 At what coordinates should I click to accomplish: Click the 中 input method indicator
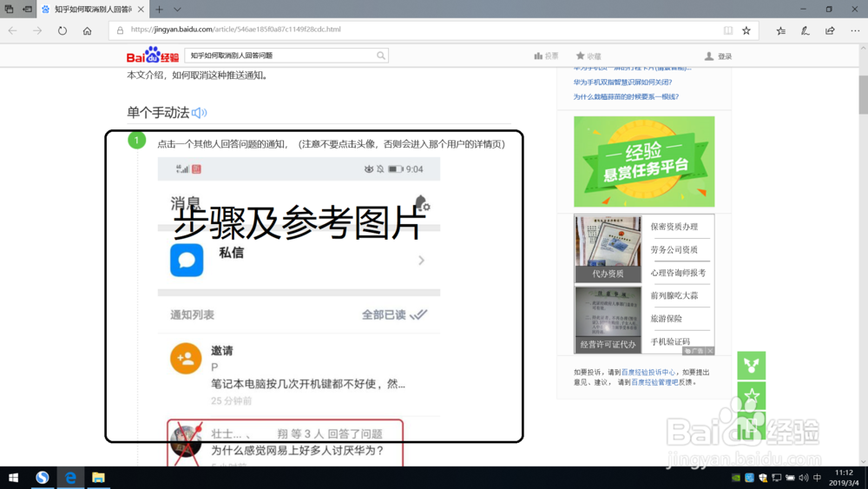(817, 478)
